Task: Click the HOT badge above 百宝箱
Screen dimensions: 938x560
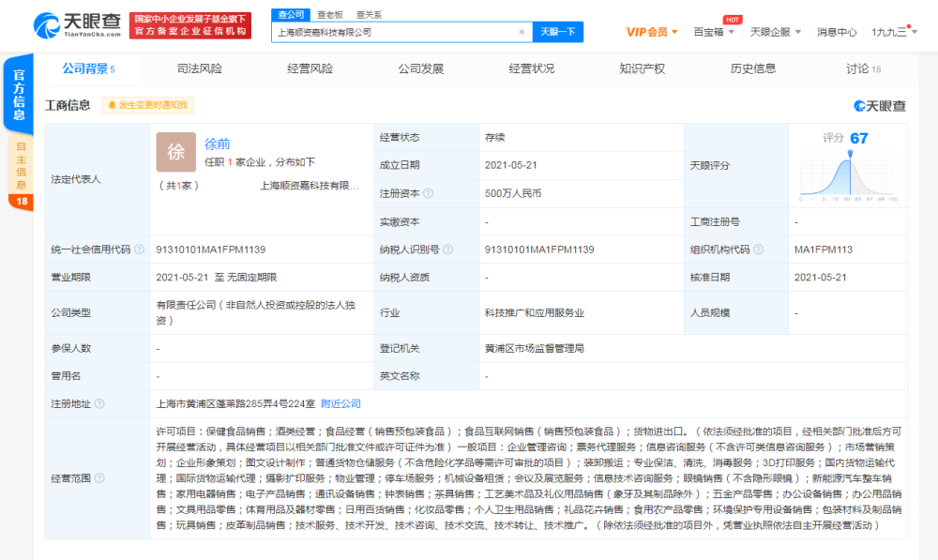Action: point(733,20)
